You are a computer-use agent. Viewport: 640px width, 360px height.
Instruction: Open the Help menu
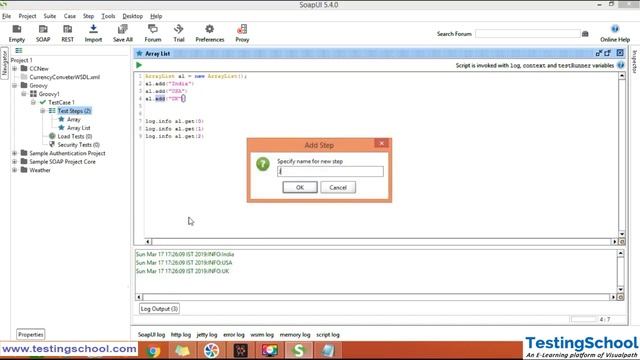pos(156,16)
